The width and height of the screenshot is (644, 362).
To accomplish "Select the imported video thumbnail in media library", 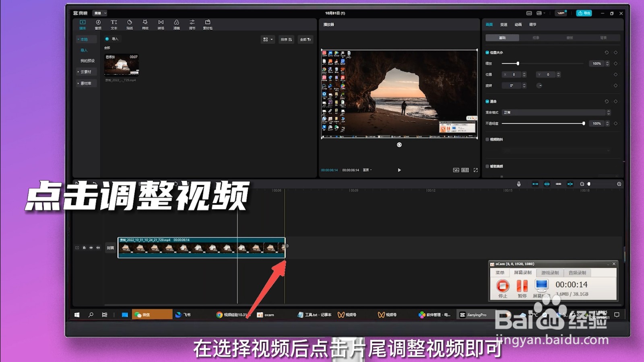I will pyautogui.click(x=122, y=65).
